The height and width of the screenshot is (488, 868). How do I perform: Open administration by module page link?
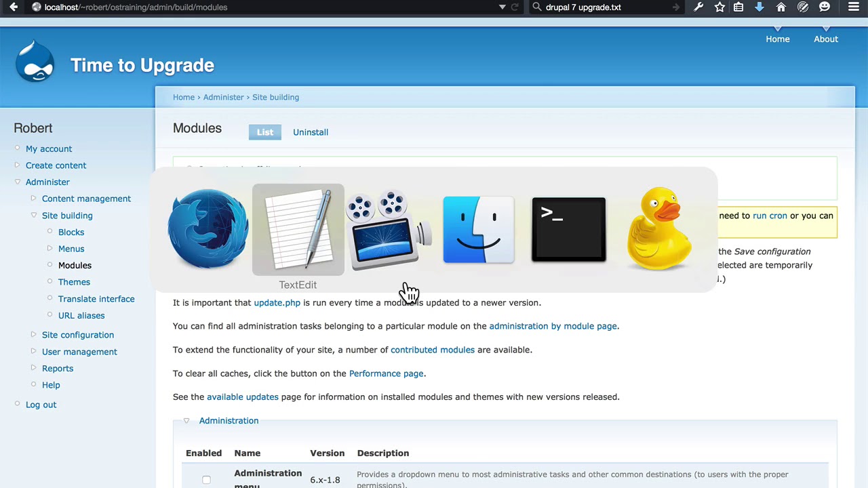pyautogui.click(x=553, y=326)
